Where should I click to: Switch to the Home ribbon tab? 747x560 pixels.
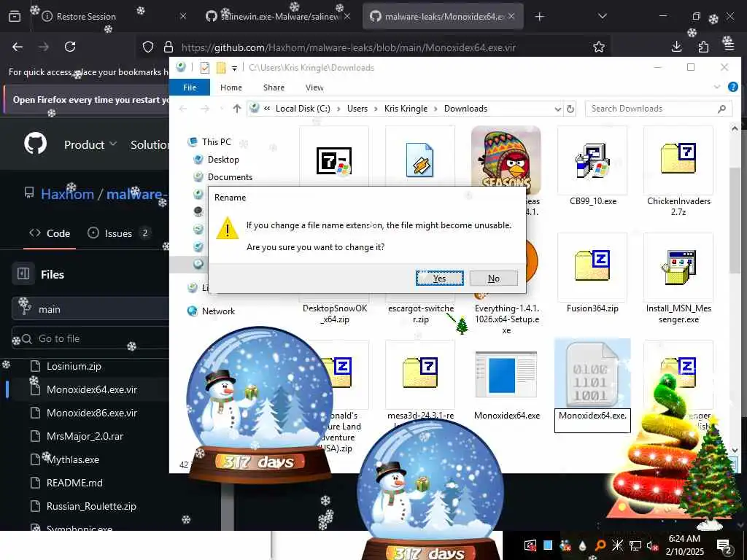231,87
